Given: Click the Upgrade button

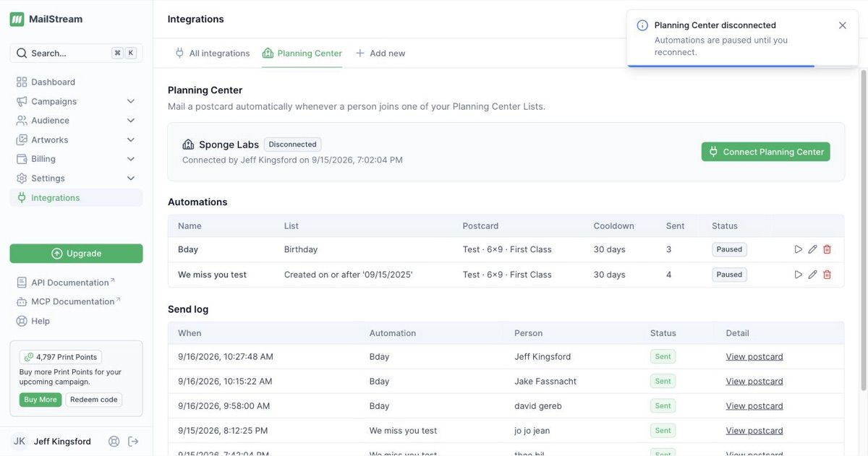Looking at the screenshot, I should [76, 254].
